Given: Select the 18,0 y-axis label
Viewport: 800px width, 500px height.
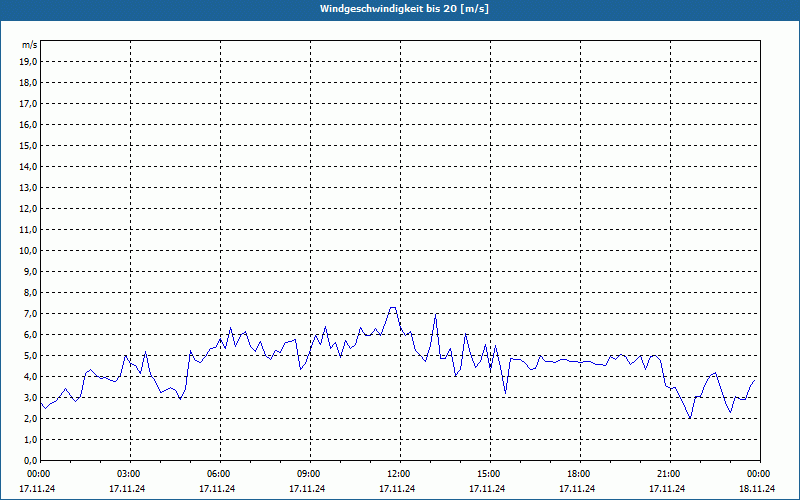Looking at the screenshot, I should 29,83.
